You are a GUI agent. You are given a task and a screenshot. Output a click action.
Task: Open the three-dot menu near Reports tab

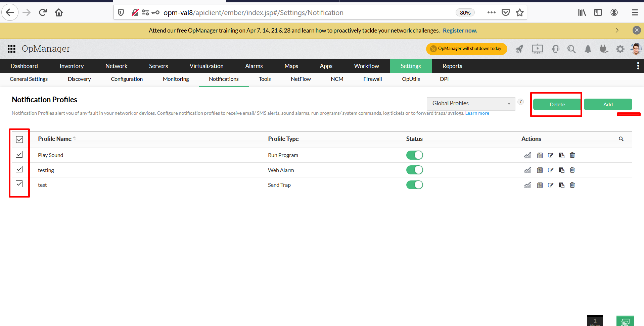(638, 66)
